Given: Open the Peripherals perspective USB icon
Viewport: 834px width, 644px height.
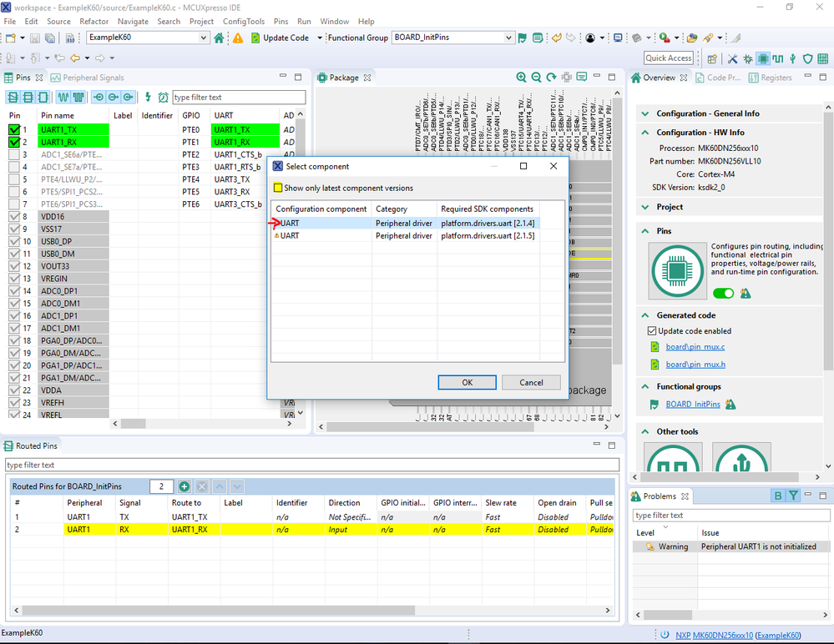Looking at the screenshot, I should click(x=792, y=58).
